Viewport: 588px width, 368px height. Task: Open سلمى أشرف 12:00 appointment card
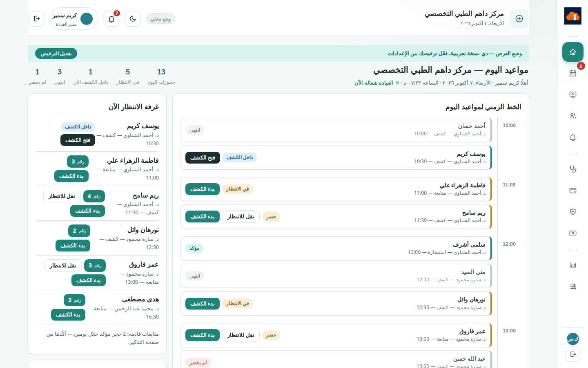coord(336,249)
